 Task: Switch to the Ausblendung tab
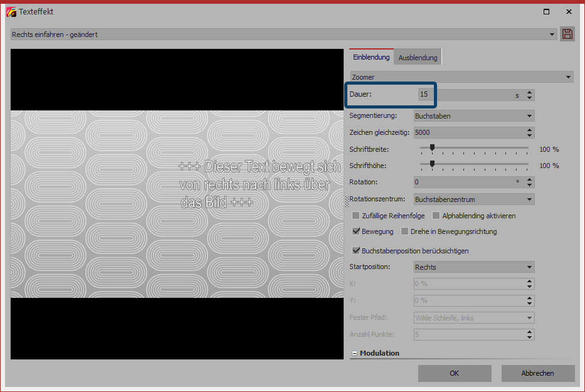[418, 58]
